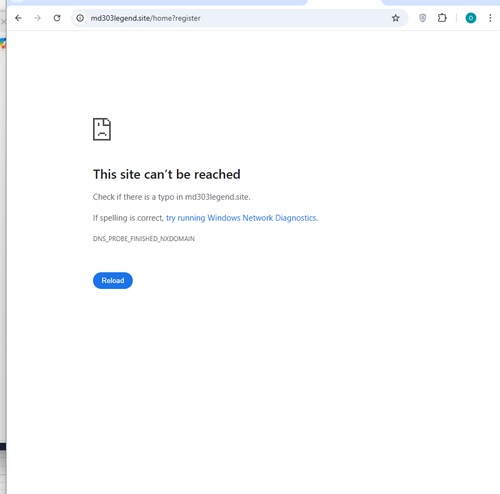Open the shield extension icon
The height and width of the screenshot is (494, 500).
[422, 18]
